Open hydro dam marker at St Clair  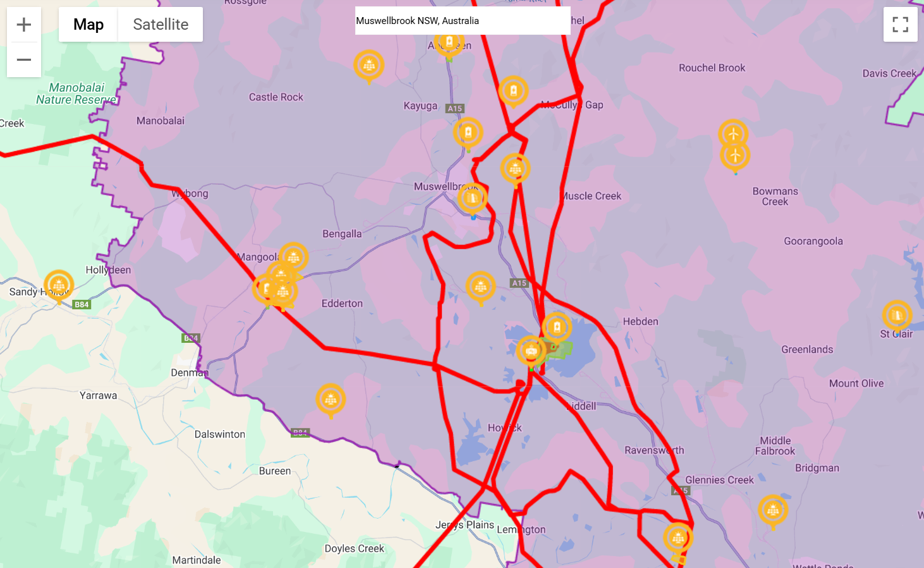point(897,315)
